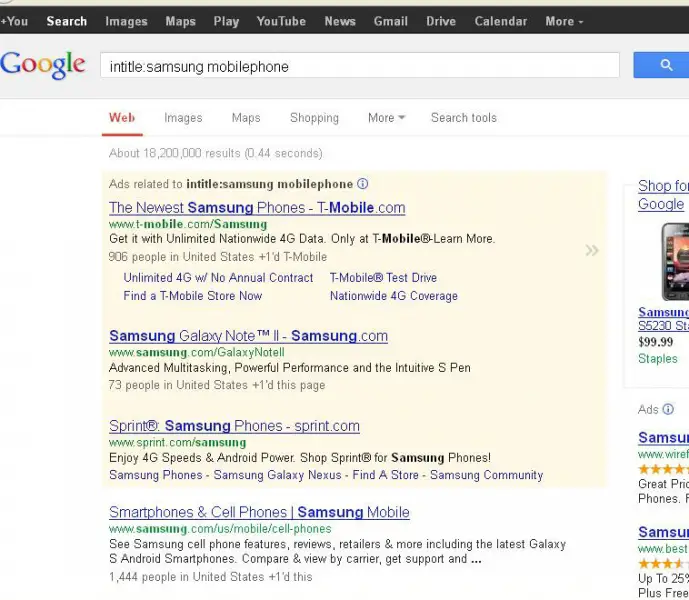Image resolution: width=689 pixels, height=600 pixels.
Task: Open Search in the black top bar
Action: [67, 21]
